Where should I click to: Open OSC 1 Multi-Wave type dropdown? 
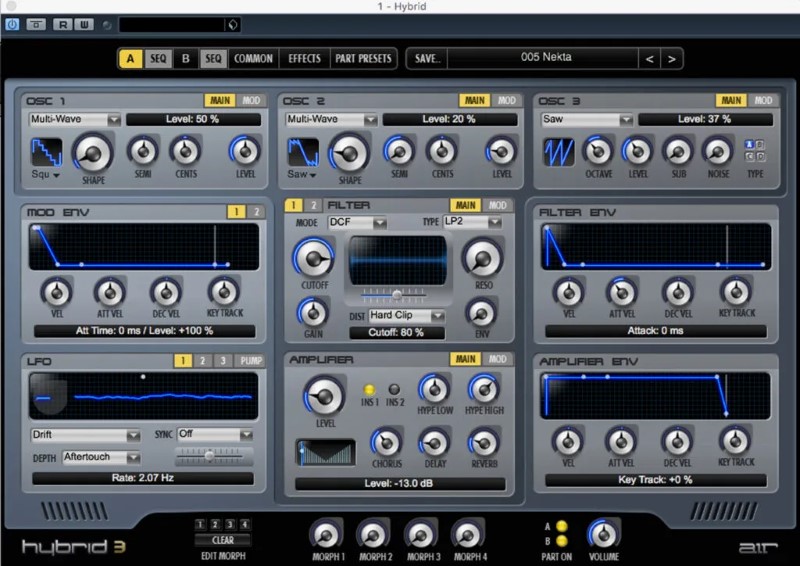(74, 119)
